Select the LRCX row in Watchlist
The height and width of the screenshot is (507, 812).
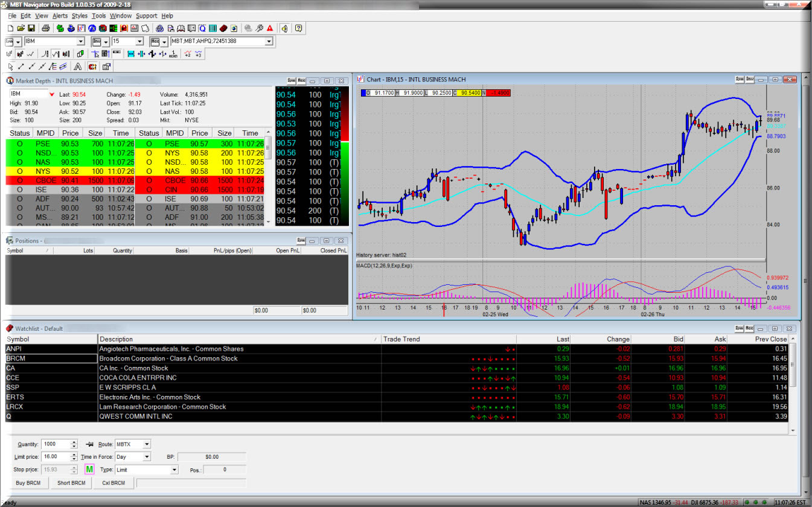397,407
